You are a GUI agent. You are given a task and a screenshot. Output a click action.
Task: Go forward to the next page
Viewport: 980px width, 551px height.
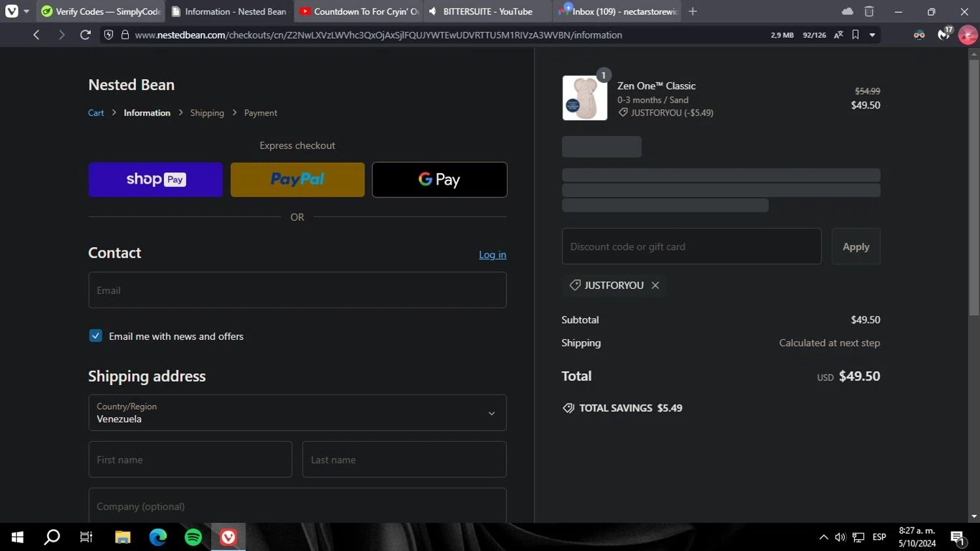click(61, 35)
